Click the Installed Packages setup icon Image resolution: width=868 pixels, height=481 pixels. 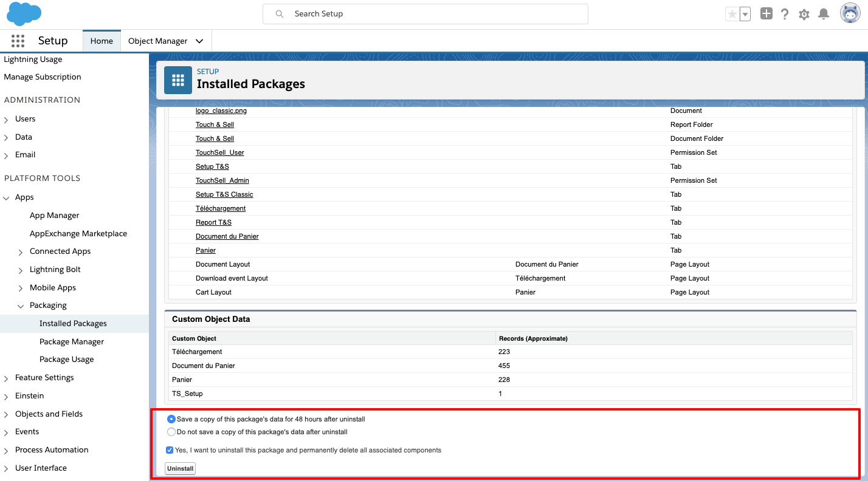tap(178, 80)
